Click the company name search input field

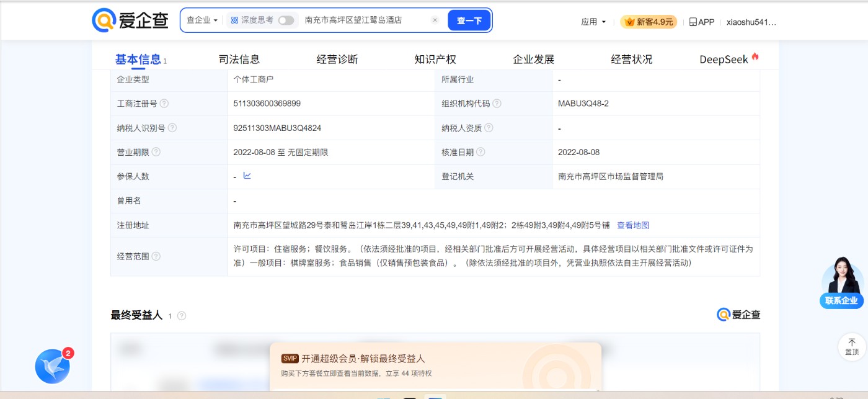point(363,20)
